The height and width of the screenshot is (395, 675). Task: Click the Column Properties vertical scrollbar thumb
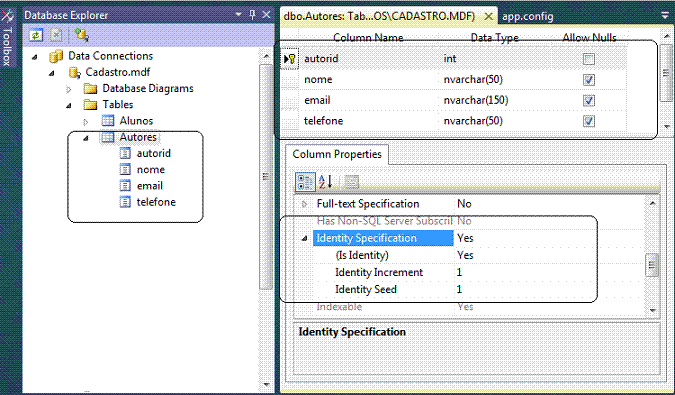[x=652, y=265]
